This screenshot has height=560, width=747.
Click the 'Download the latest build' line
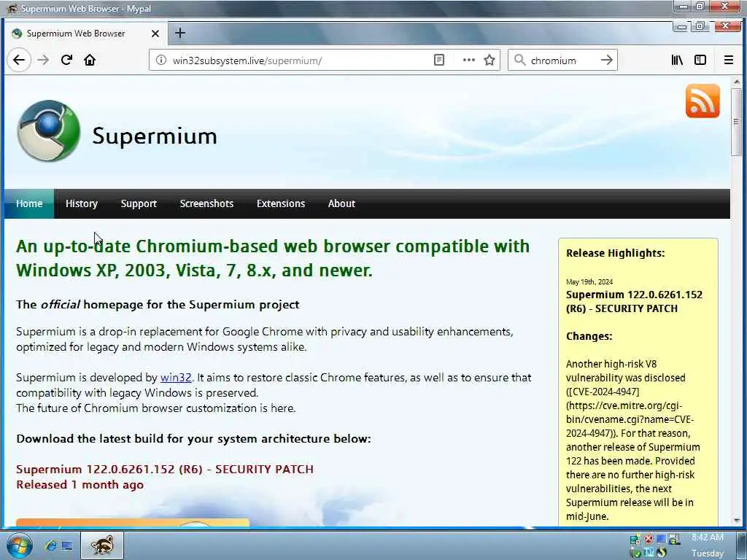(x=193, y=438)
